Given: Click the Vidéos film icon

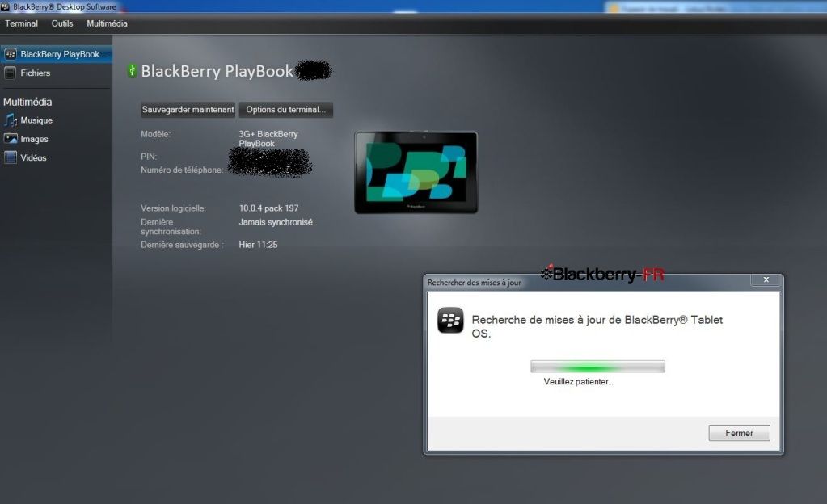Looking at the screenshot, I should pos(11,157).
